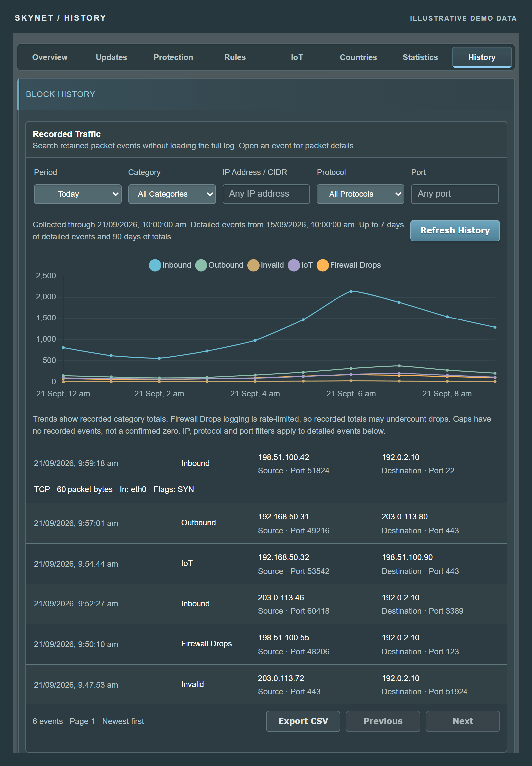Click Destination Port 3389 text
This screenshot has height=766, width=532.
422,611
